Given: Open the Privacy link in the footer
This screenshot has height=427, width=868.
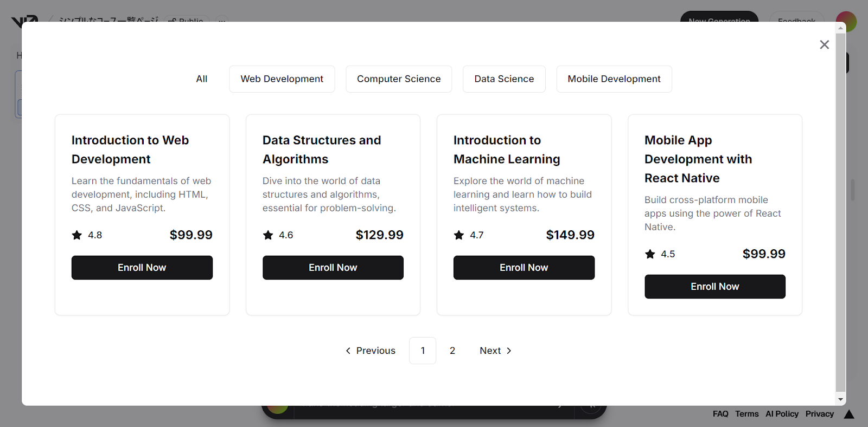Looking at the screenshot, I should click(x=819, y=414).
